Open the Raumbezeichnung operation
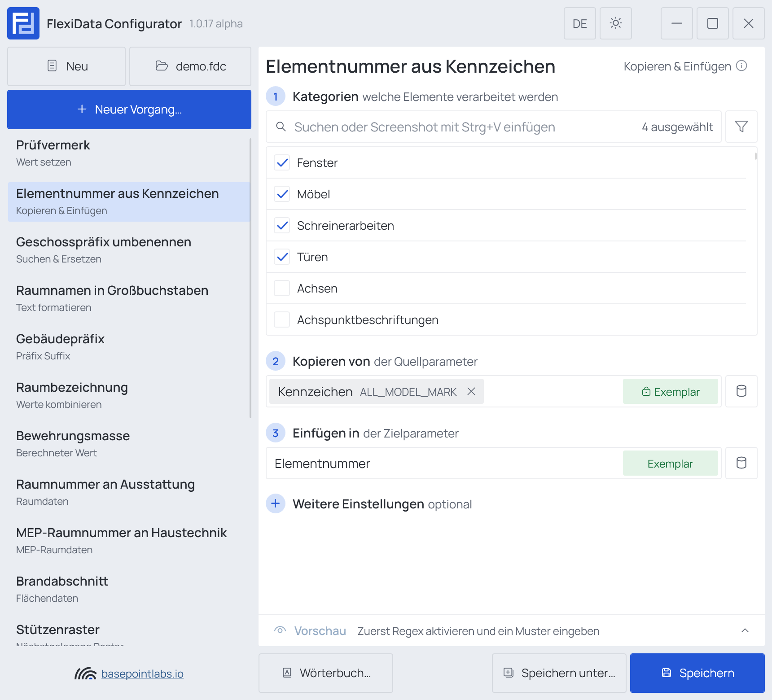Screen dimensions: 772x700 tap(129, 395)
